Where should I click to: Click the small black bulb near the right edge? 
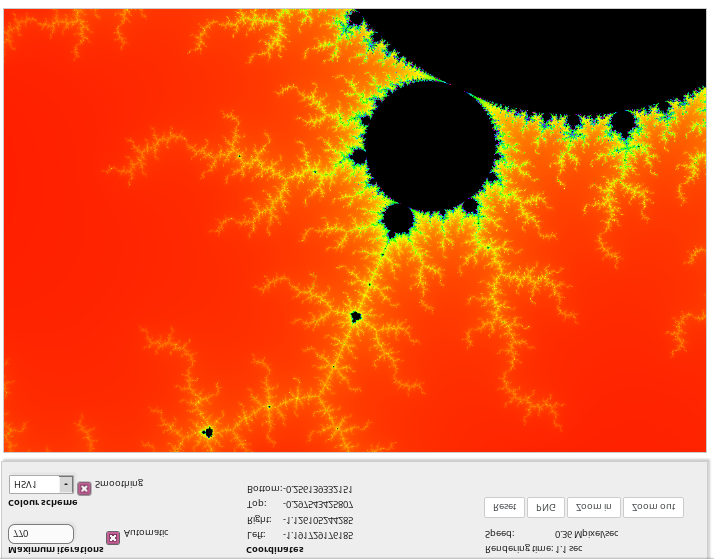(x=623, y=123)
